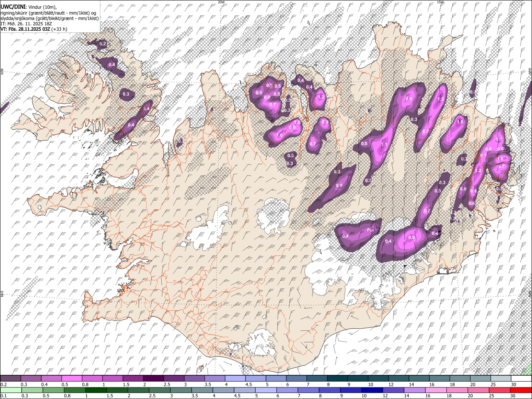Click the '15W' longitude label at top
This screenshot has height=399, width=532.
coord(440,2)
